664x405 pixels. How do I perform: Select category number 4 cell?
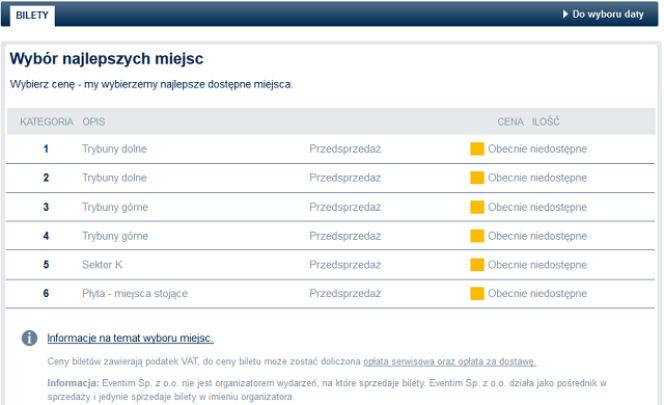pos(46,236)
